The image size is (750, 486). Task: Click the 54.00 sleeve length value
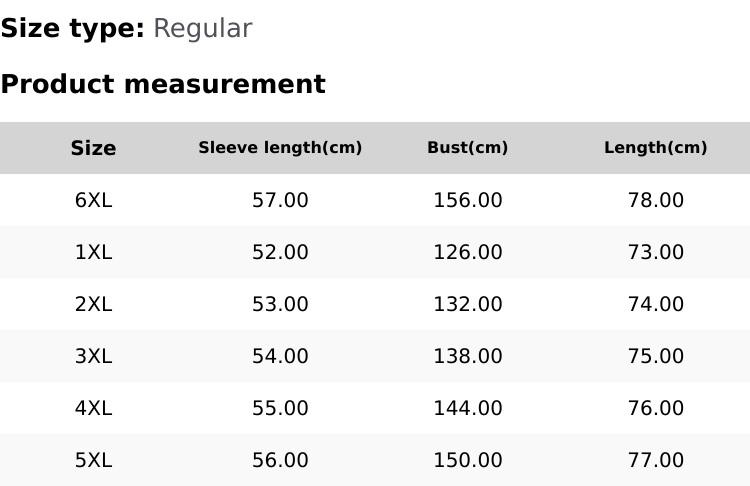pyautogui.click(x=280, y=356)
